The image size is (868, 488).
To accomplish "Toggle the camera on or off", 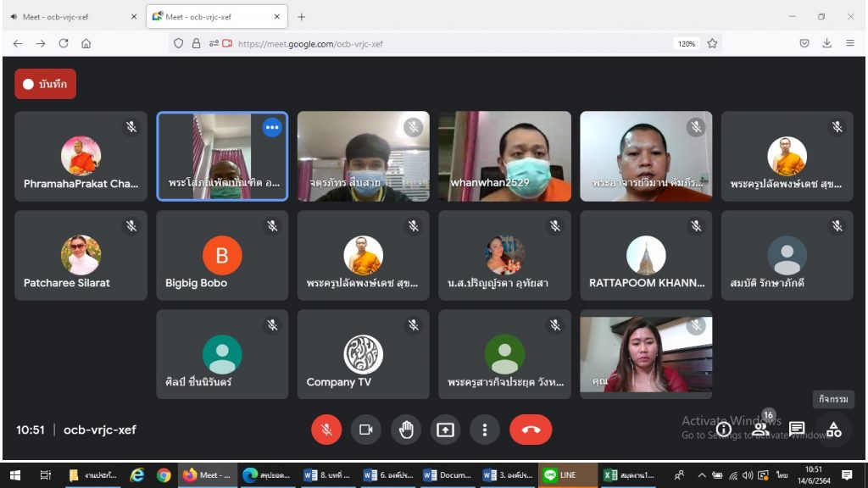I will coord(366,430).
